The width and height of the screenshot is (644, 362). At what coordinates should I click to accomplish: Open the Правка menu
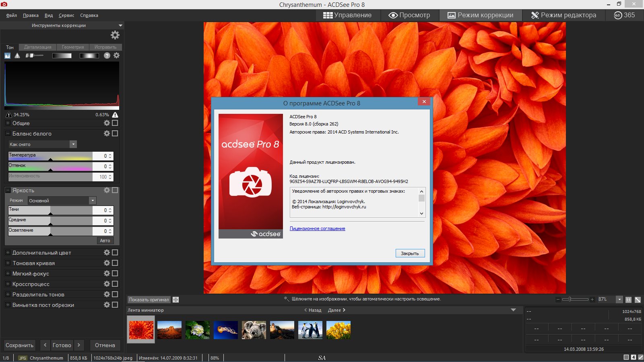click(x=31, y=15)
